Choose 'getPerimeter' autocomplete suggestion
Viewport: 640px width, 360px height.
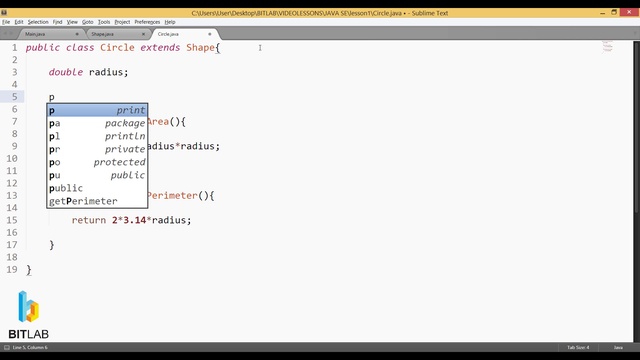(97, 202)
